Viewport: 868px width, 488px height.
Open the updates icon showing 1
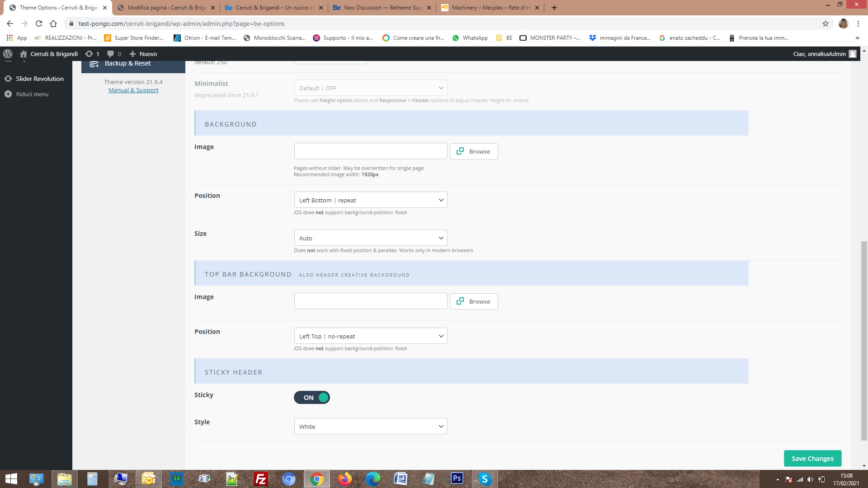[92, 54]
